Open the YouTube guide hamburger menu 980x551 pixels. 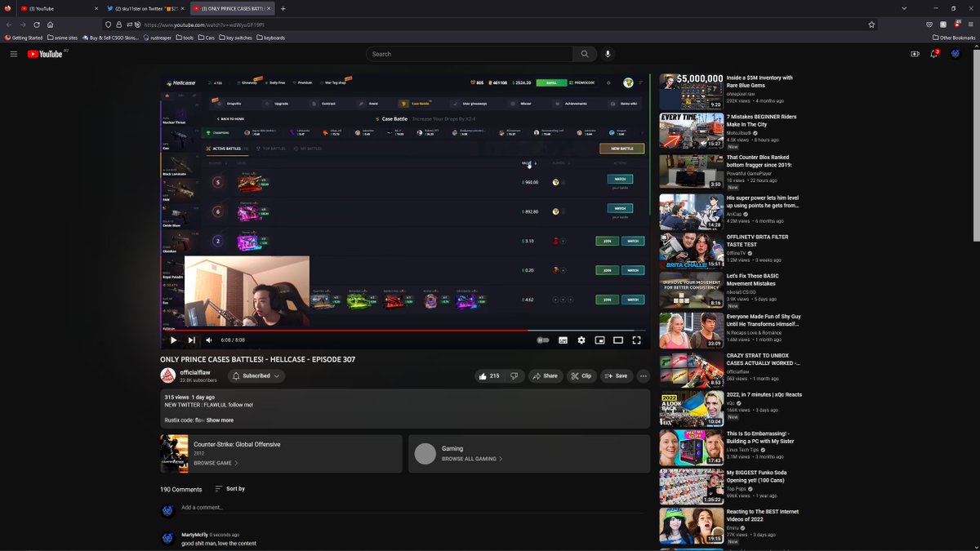pos(13,54)
